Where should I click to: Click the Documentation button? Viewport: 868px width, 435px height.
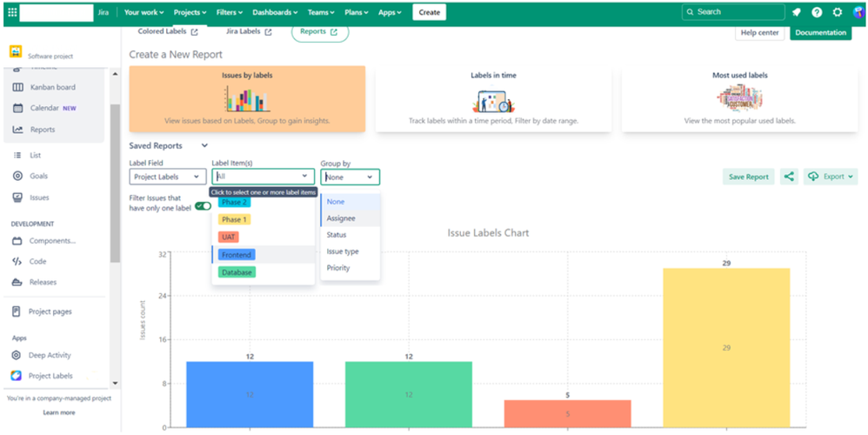(820, 33)
